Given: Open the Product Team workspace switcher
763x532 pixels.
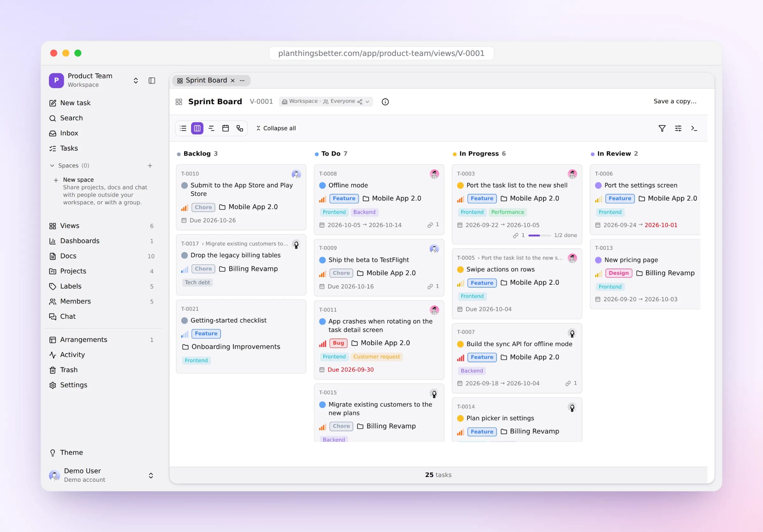Looking at the screenshot, I should [94, 80].
